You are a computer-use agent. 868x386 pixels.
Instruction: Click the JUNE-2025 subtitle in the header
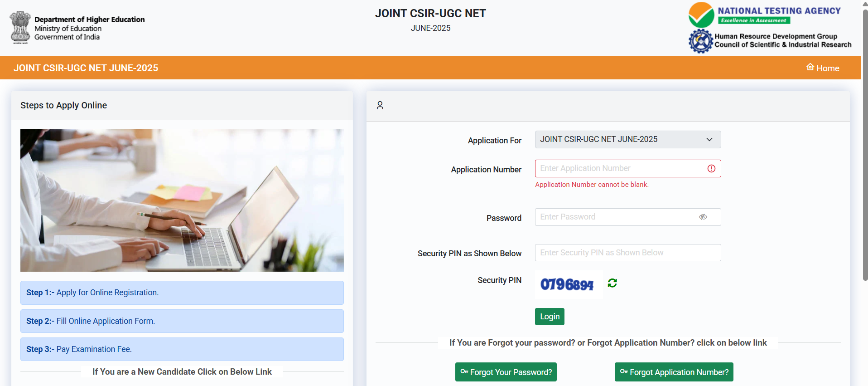tap(430, 28)
